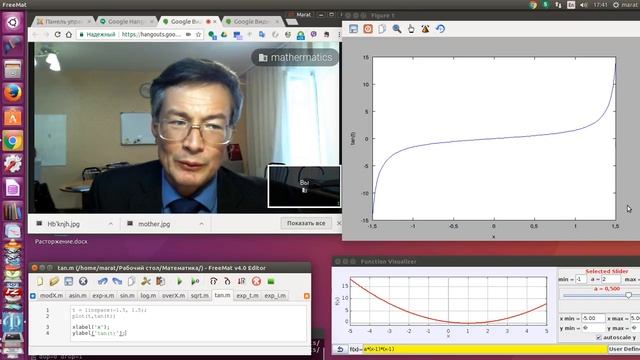Click the volume icon in the top panel
This screenshot has width=640, height=360.
tap(584, 5)
